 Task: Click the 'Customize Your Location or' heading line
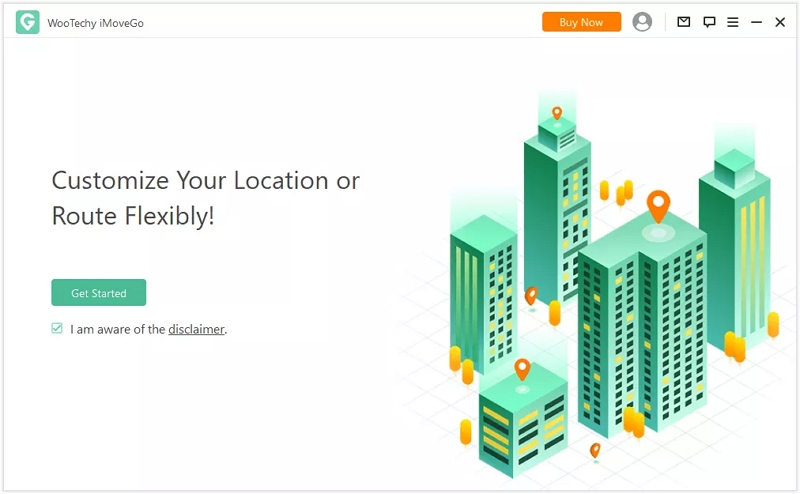[x=206, y=181]
